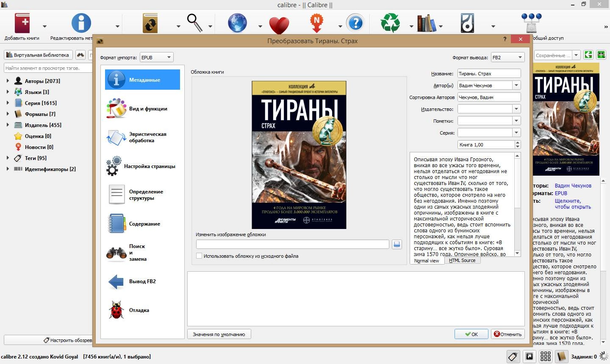Click the Connect/share network icon

point(532,23)
